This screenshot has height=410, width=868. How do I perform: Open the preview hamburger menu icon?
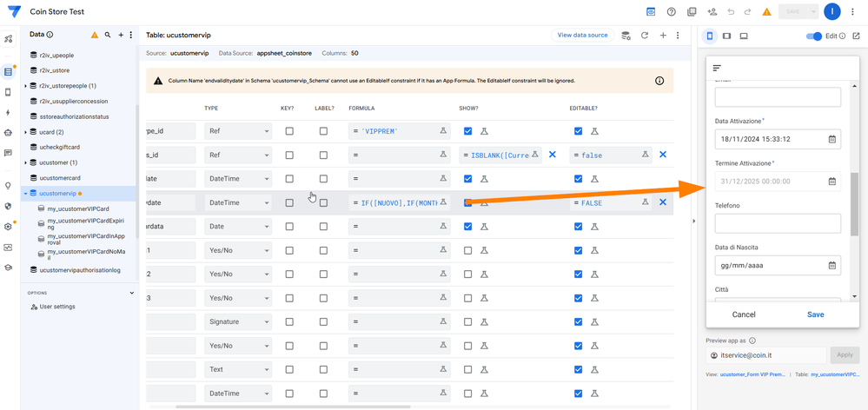717,68
